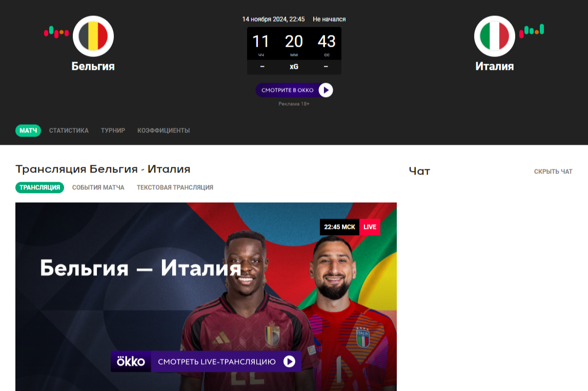
Task: Select the active Матч tab
Action: (x=28, y=130)
